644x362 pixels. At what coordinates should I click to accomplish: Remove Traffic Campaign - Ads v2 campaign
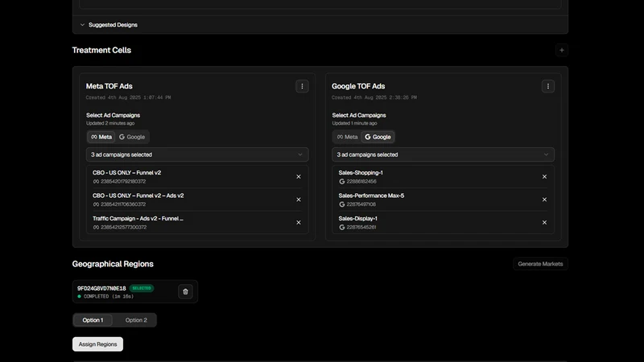pyautogui.click(x=299, y=223)
